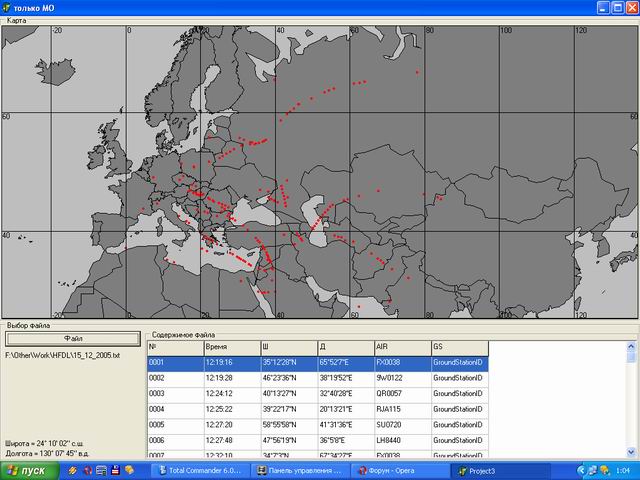Click longitude cell 32°40'28"E
640x480 pixels.
coord(346,394)
